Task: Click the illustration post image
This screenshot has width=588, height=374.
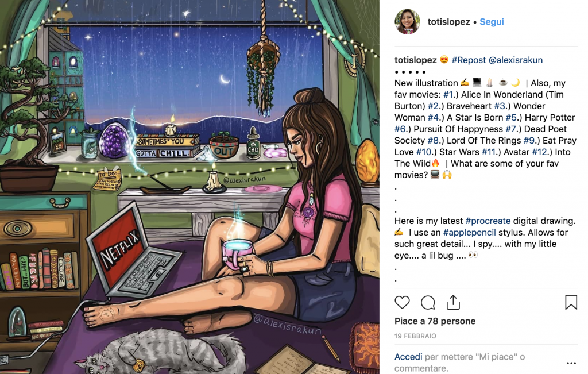Action: (189, 187)
